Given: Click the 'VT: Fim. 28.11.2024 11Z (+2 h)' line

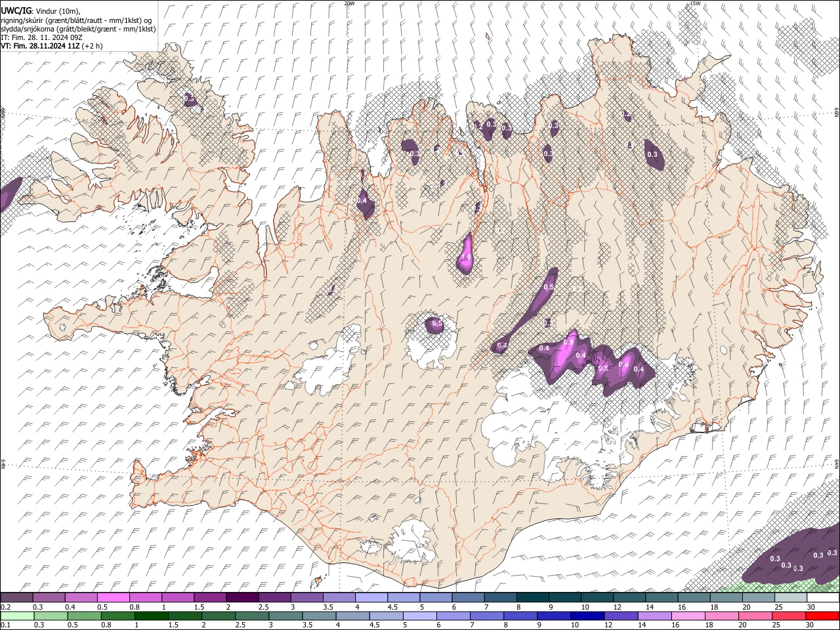Looking at the screenshot, I should 52,46.
